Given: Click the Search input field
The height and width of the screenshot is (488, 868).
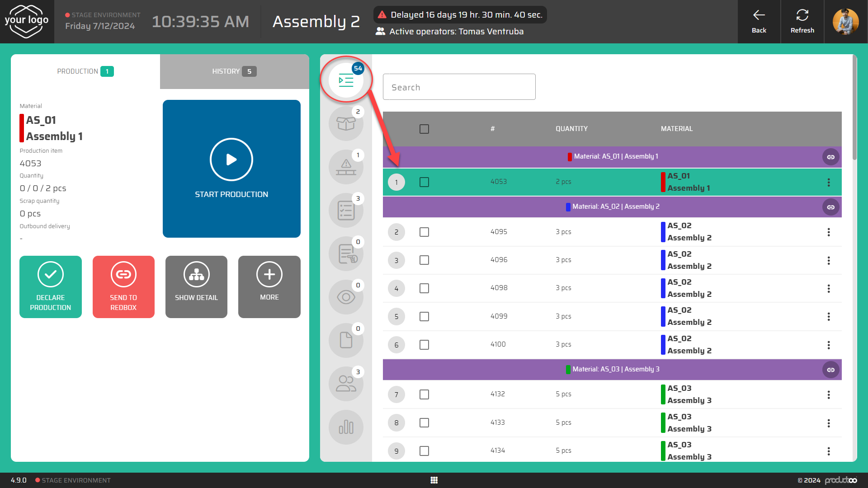Looking at the screenshot, I should [459, 87].
